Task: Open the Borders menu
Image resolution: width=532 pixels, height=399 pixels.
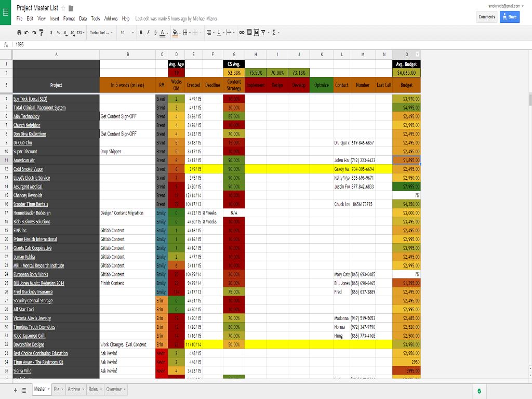Action: 185,33
